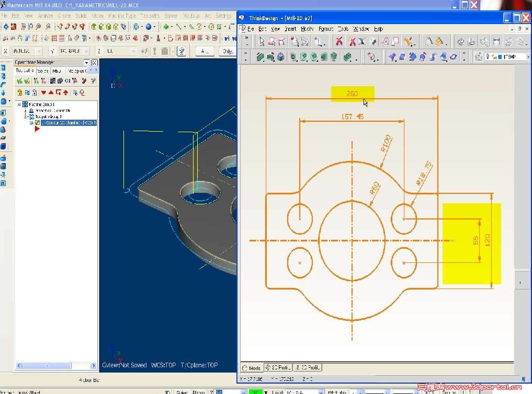The width and height of the screenshot is (532, 394).
Task: Click the verify solid icon in Operations Manager
Action: 60,80
